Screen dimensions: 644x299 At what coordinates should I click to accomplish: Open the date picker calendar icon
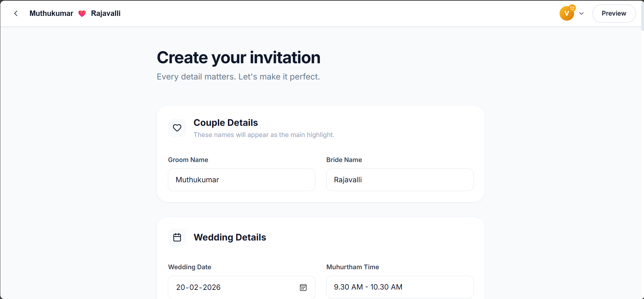click(x=303, y=287)
